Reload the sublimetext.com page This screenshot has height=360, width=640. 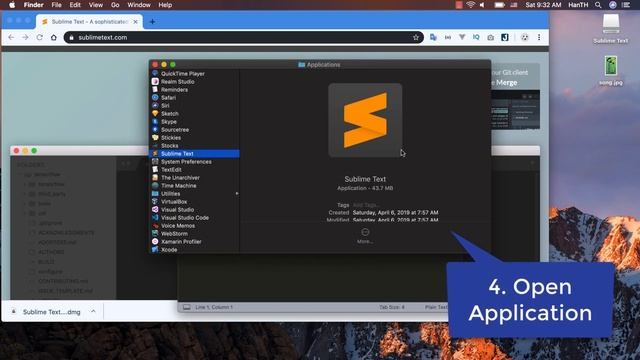coord(40,37)
